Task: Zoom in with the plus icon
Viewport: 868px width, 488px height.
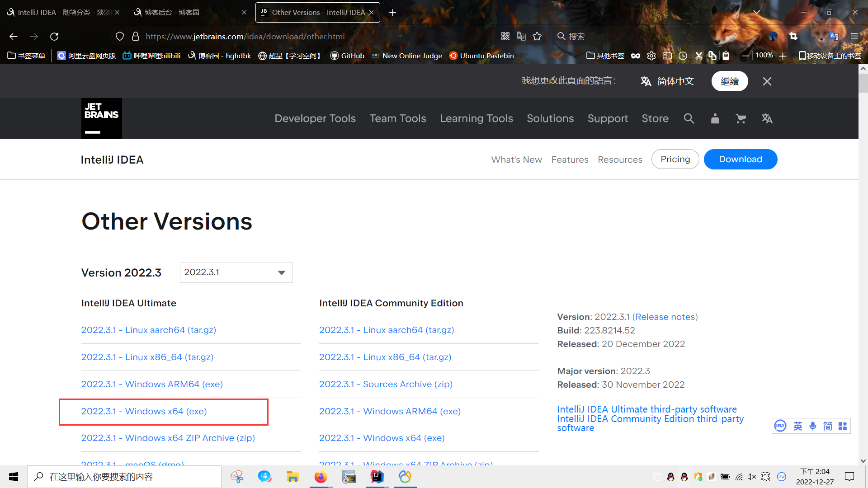Action: tap(783, 56)
